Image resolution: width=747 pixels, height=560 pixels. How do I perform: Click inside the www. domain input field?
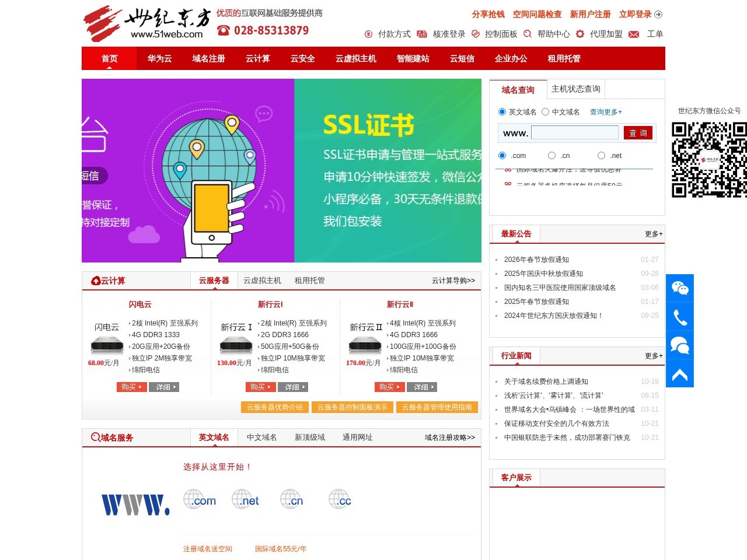[575, 133]
